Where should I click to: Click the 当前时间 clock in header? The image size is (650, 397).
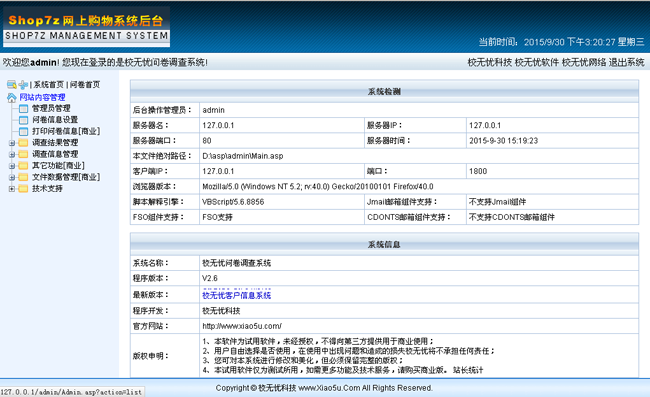[x=562, y=42]
